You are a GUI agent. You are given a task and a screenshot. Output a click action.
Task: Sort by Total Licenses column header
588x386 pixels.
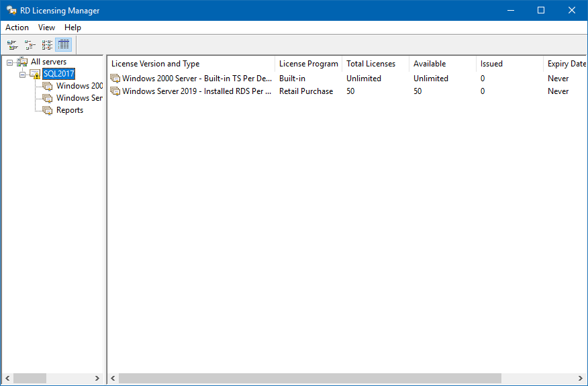tap(375, 64)
